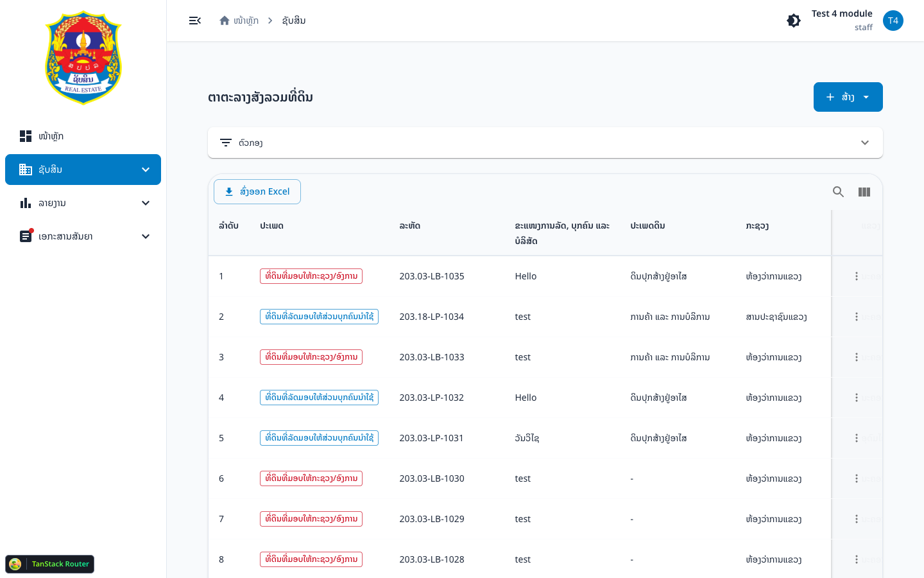Click the real estate logo image
The height and width of the screenshot is (578, 924).
pyautogui.click(x=83, y=58)
